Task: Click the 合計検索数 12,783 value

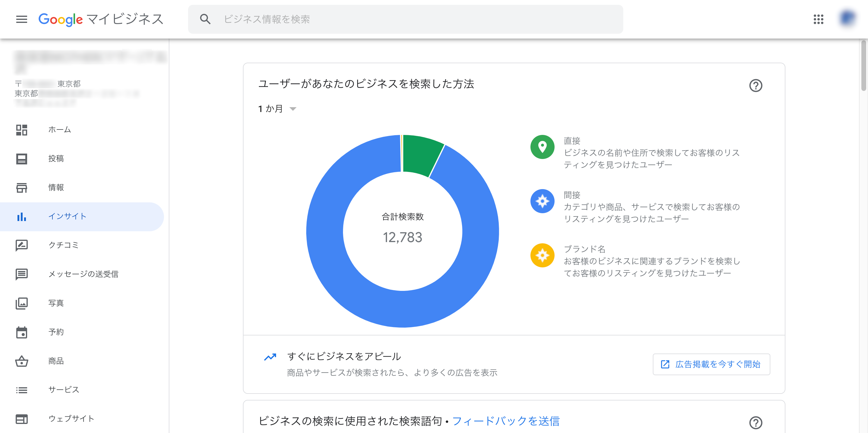Action: 402,237
